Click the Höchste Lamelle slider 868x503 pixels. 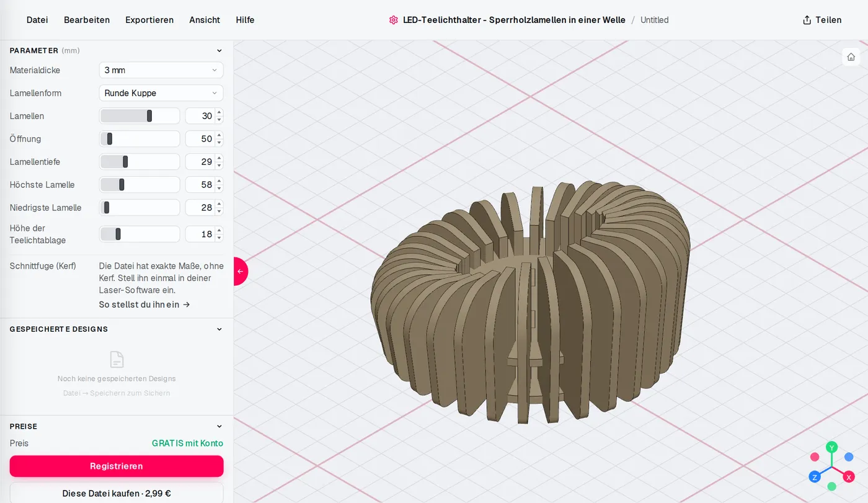[139, 185]
